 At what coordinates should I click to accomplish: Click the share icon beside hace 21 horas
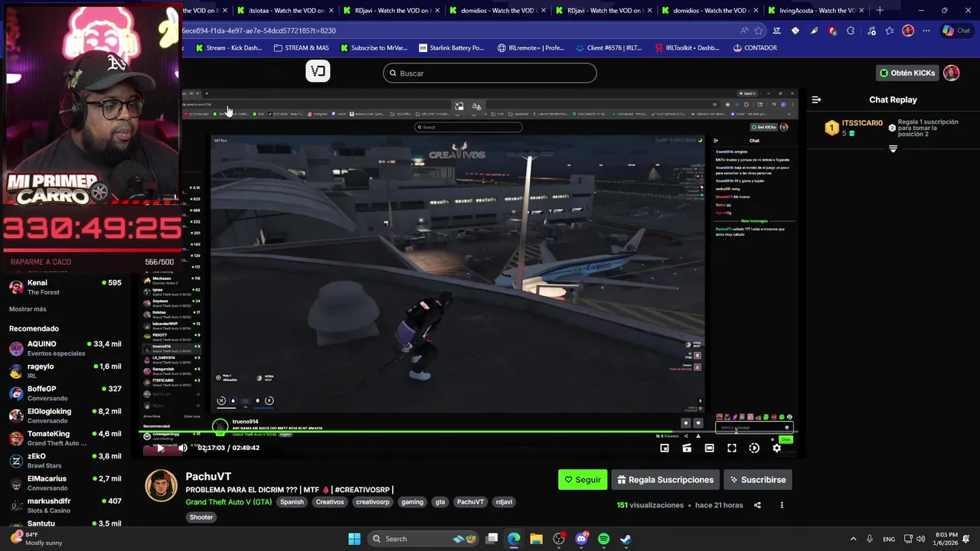click(757, 505)
